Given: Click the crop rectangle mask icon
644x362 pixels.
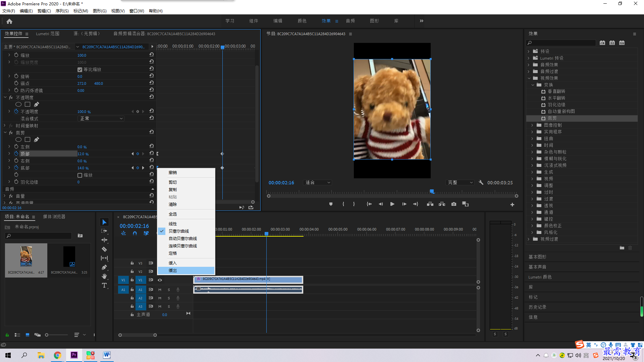Looking at the screenshot, I should [28, 139].
